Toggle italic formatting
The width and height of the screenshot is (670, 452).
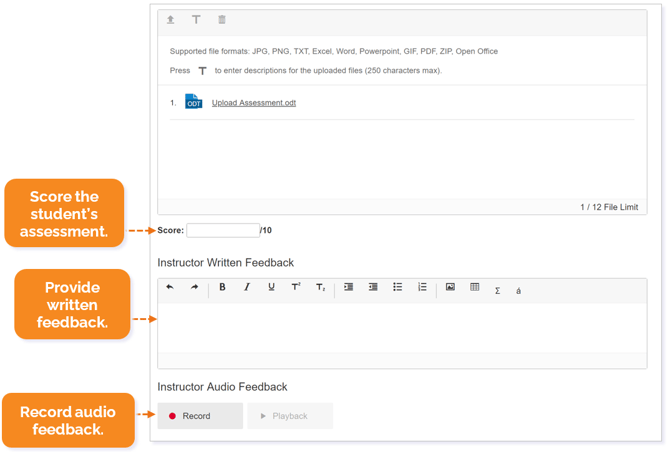[x=247, y=288]
